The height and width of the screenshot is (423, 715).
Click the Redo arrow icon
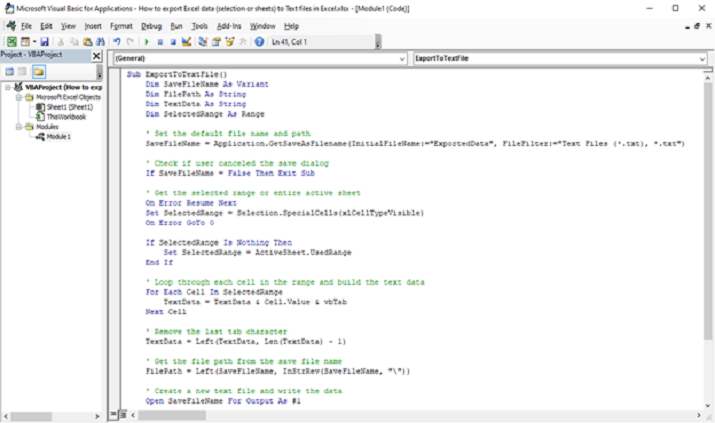[130, 42]
